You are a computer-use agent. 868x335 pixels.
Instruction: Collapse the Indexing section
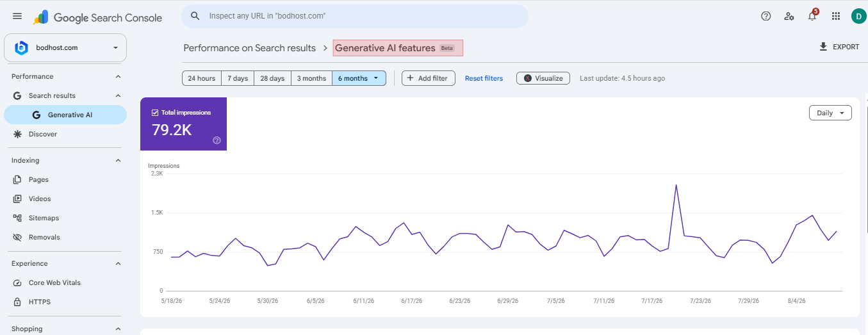pyautogui.click(x=118, y=160)
